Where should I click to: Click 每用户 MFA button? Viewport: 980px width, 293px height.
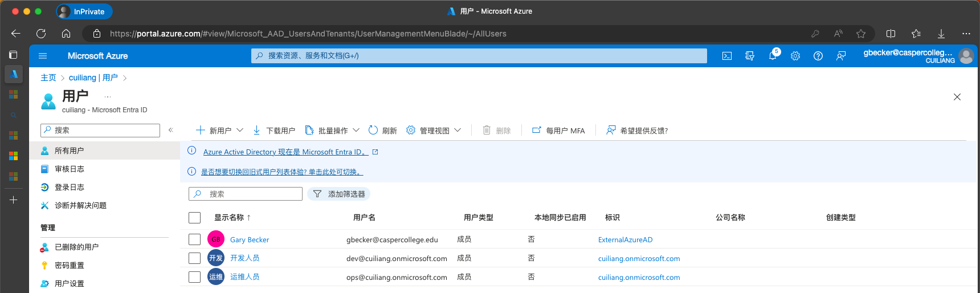(558, 131)
